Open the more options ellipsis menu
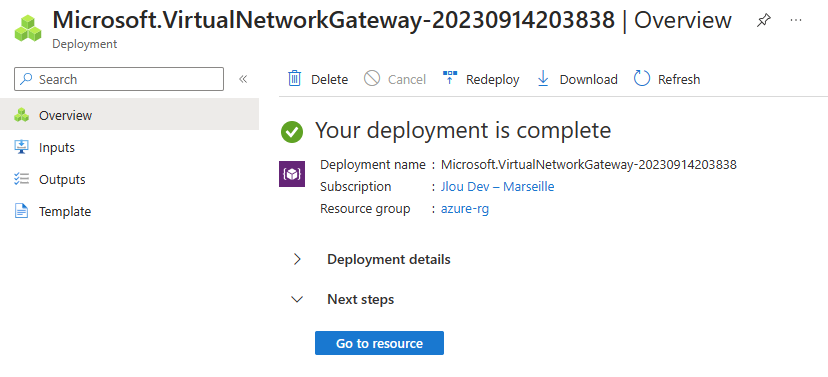The width and height of the screenshot is (828, 377). click(795, 20)
